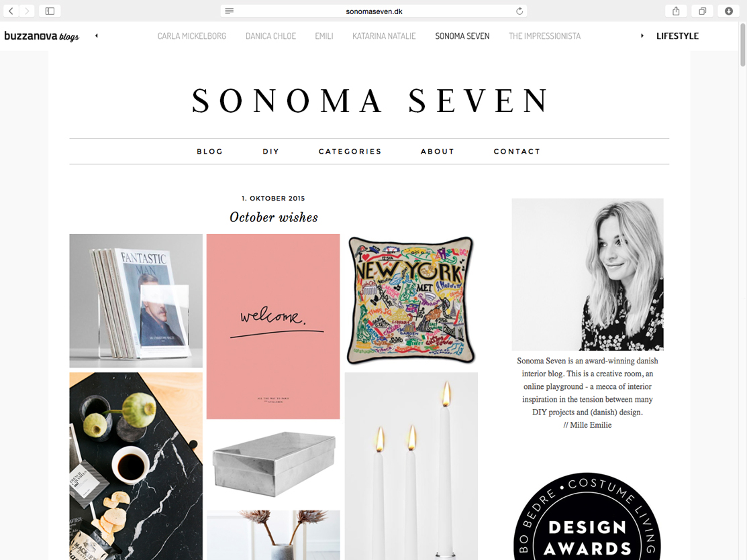Visit Katarina Natalie blog link

[384, 36]
